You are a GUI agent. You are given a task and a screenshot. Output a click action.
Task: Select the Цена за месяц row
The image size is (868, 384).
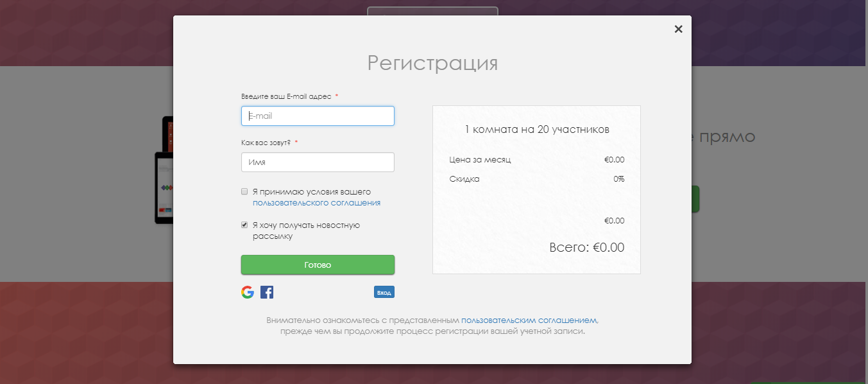[536, 160]
